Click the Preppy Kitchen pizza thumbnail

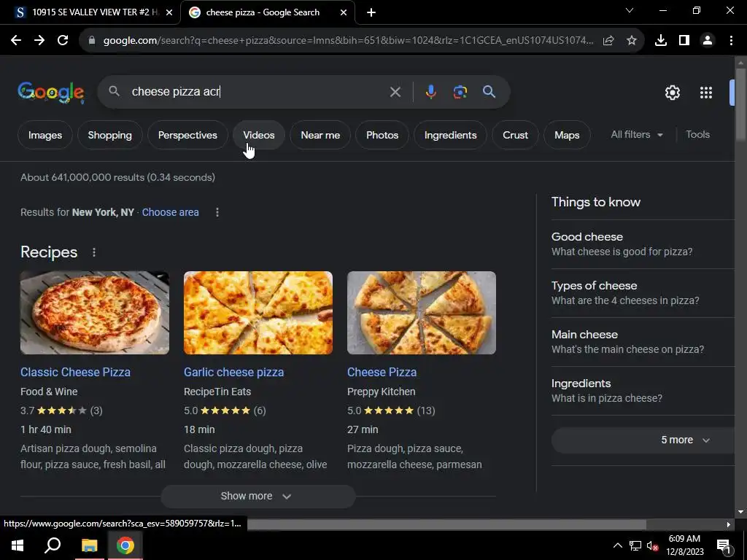click(x=422, y=313)
